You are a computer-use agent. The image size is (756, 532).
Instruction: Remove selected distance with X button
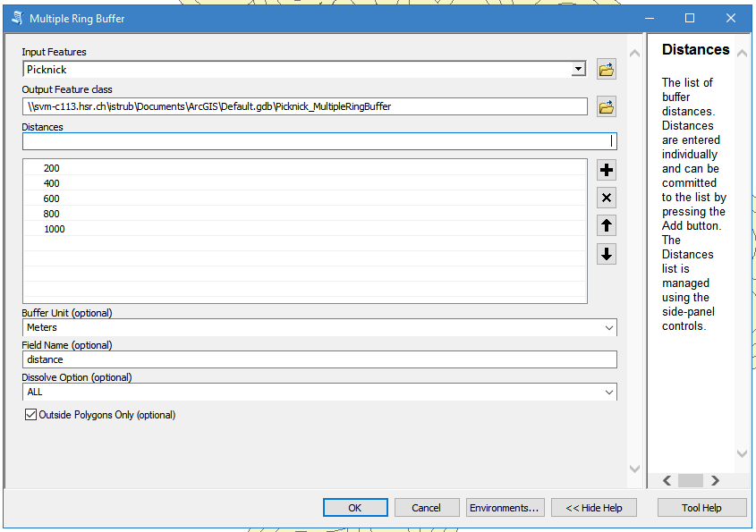coord(607,198)
